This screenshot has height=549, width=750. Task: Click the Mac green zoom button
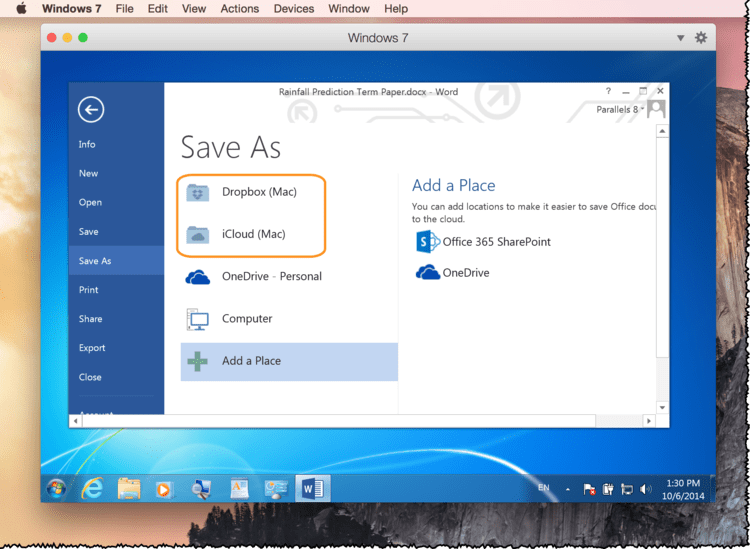click(x=83, y=38)
